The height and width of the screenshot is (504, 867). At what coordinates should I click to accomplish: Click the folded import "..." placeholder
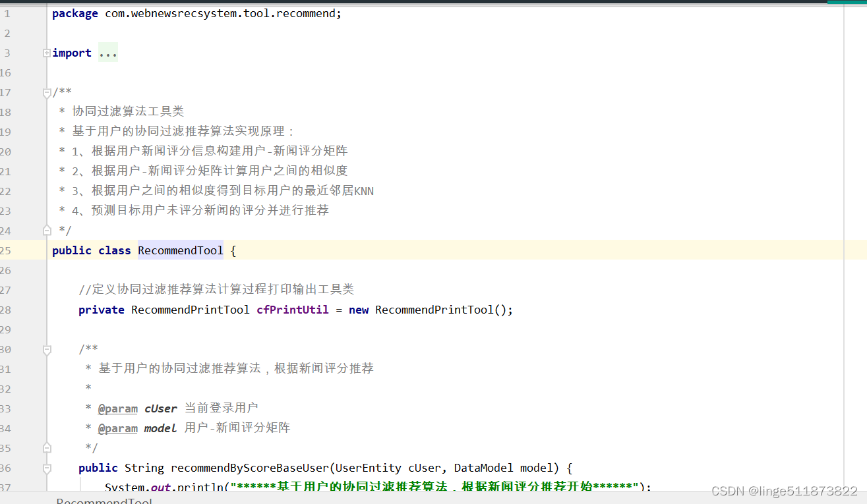point(108,53)
